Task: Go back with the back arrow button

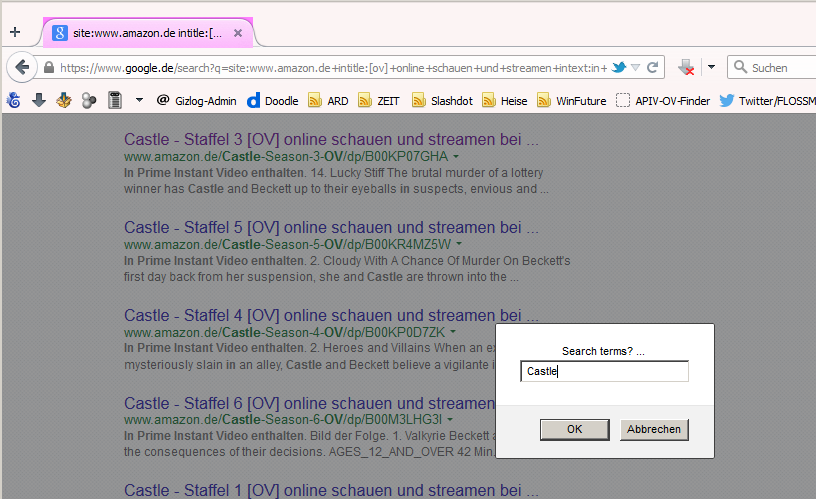Action: 22,67
